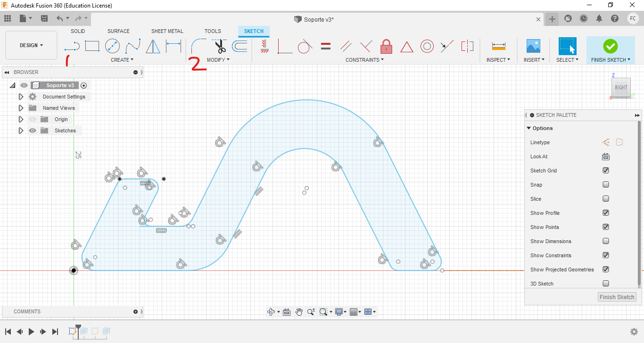Click the Finish Sketch button in palette
Screen dimensions: 644x343
617,297
